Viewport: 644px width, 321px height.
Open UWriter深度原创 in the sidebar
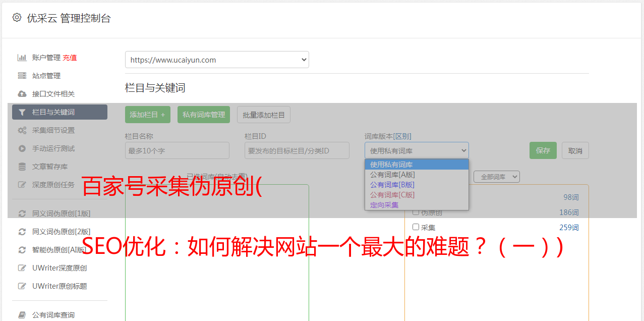(x=59, y=268)
